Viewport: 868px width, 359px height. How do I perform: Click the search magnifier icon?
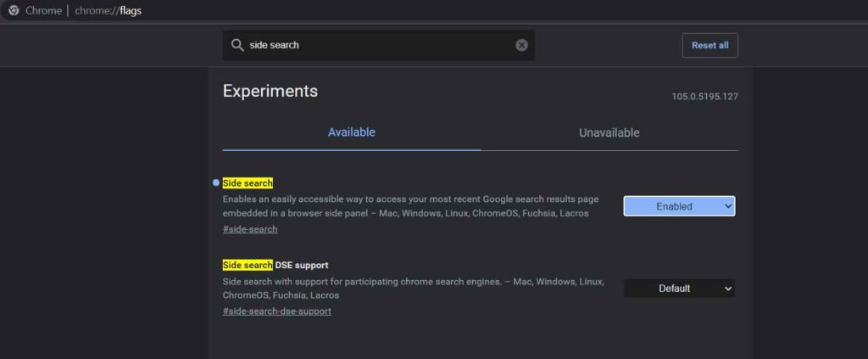[237, 45]
